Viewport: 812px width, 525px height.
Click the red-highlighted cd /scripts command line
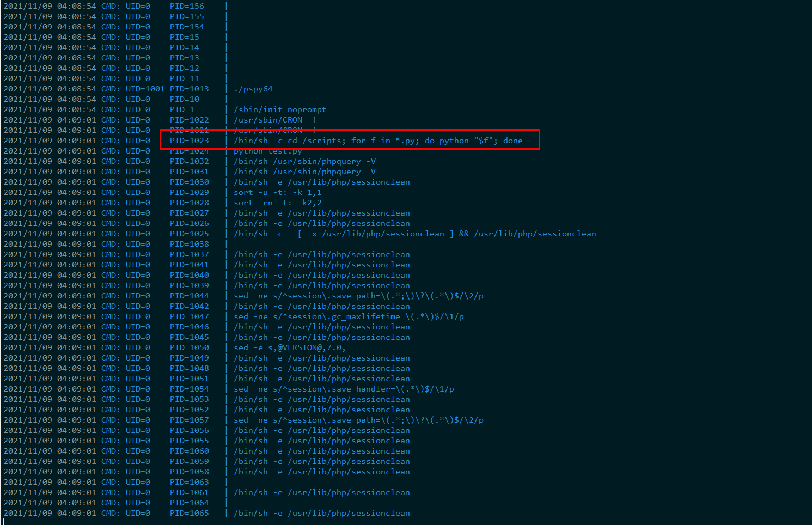click(x=377, y=141)
